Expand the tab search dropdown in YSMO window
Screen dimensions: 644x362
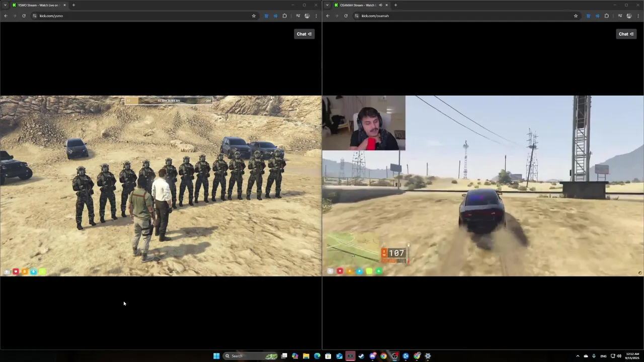pos(5,5)
